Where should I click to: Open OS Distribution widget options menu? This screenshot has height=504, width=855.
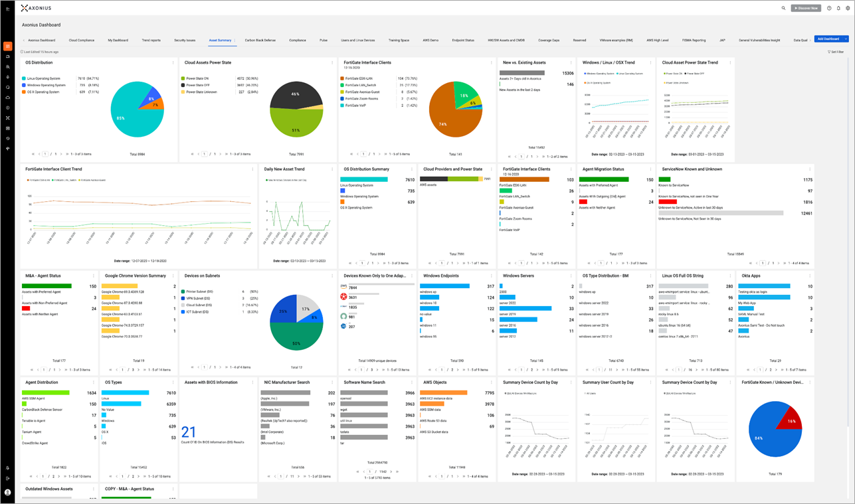(173, 62)
